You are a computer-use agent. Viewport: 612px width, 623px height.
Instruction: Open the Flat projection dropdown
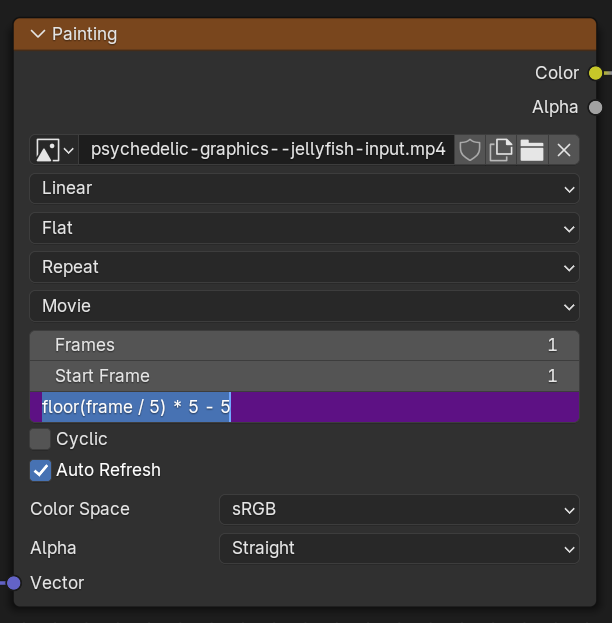[x=304, y=228]
